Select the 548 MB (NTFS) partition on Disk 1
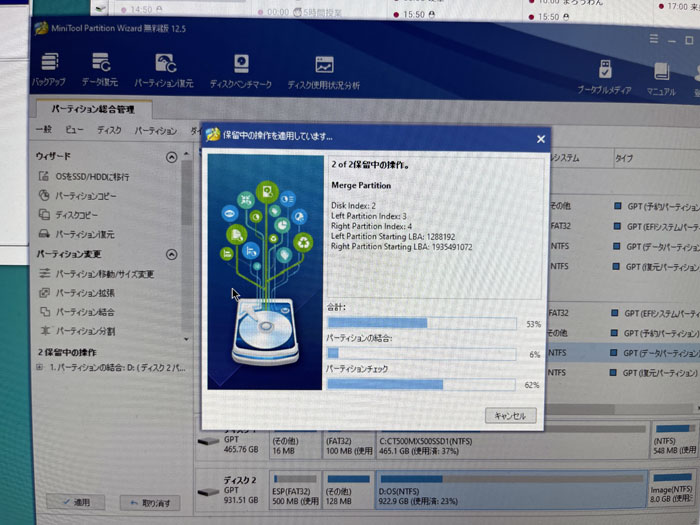This screenshot has width=700, height=525. pyautogui.click(x=674, y=440)
